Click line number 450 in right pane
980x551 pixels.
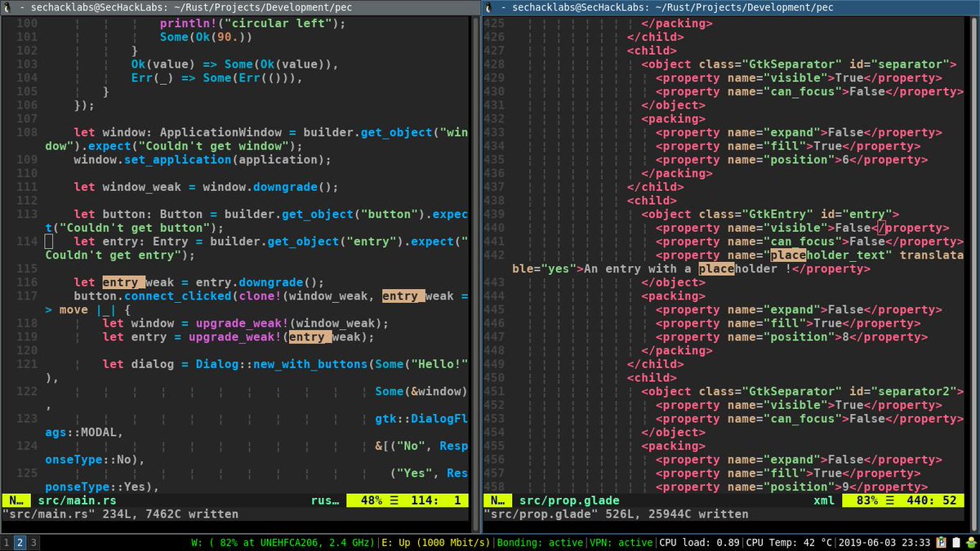[494, 378]
